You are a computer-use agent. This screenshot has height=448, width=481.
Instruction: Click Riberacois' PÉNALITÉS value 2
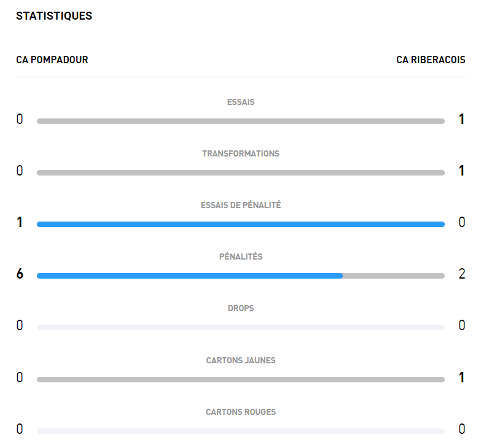tap(462, 274)
